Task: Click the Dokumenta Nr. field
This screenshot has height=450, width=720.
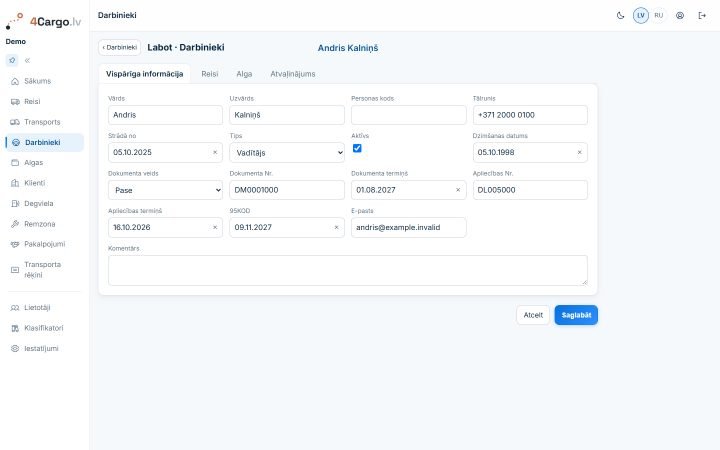Action: pos(287,190)
